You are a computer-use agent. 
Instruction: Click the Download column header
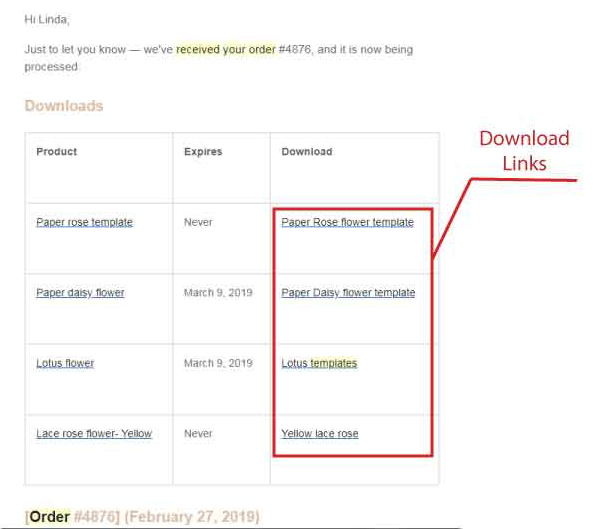(x=307, y=152)
